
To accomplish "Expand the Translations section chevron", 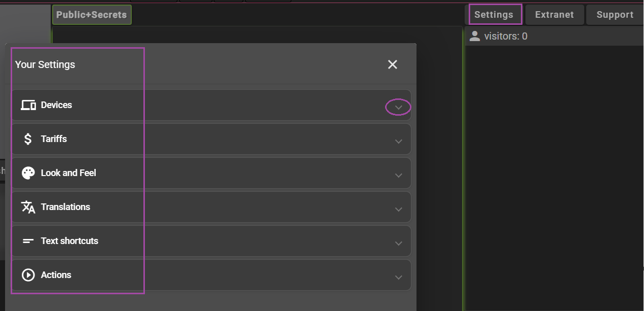I will 399,210.
